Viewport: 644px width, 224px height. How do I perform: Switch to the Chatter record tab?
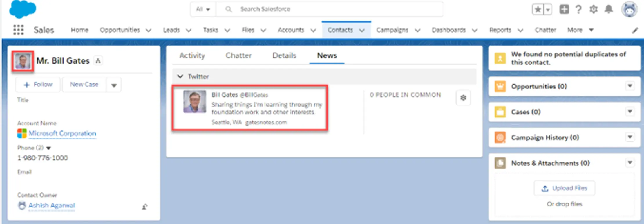click(x=238, y=55)
